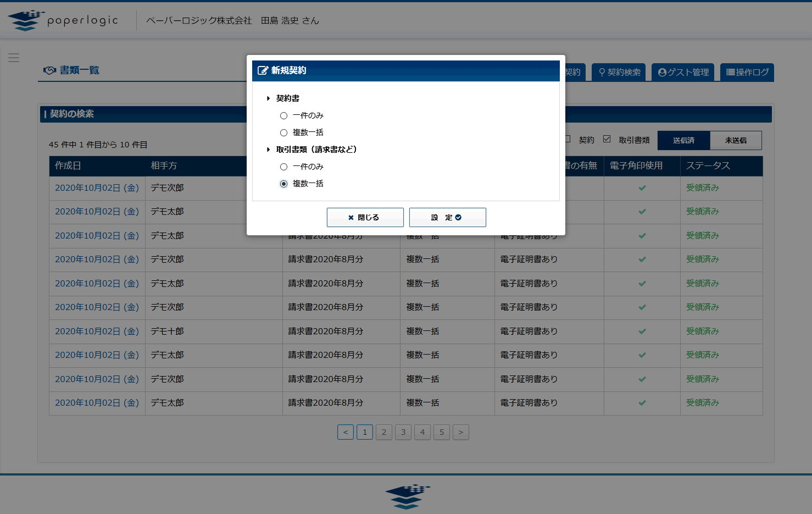This screenshot has width=812, height=514.
Task: Confirm with the 設定 button
Action: point(447,217)
